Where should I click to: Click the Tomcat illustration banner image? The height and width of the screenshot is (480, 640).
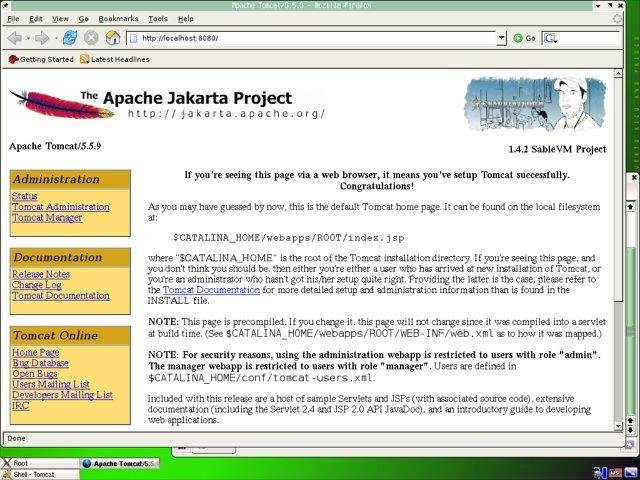pos(535,104)
